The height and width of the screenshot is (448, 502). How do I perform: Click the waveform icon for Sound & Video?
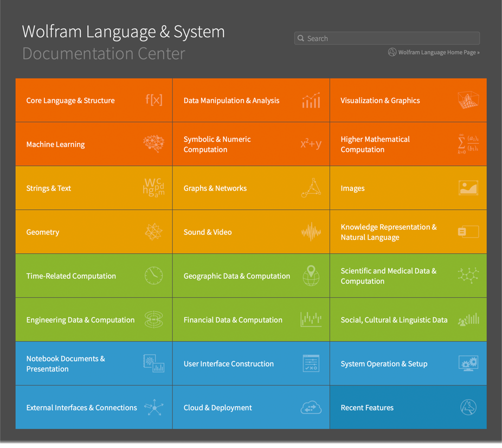coord(311,232)
